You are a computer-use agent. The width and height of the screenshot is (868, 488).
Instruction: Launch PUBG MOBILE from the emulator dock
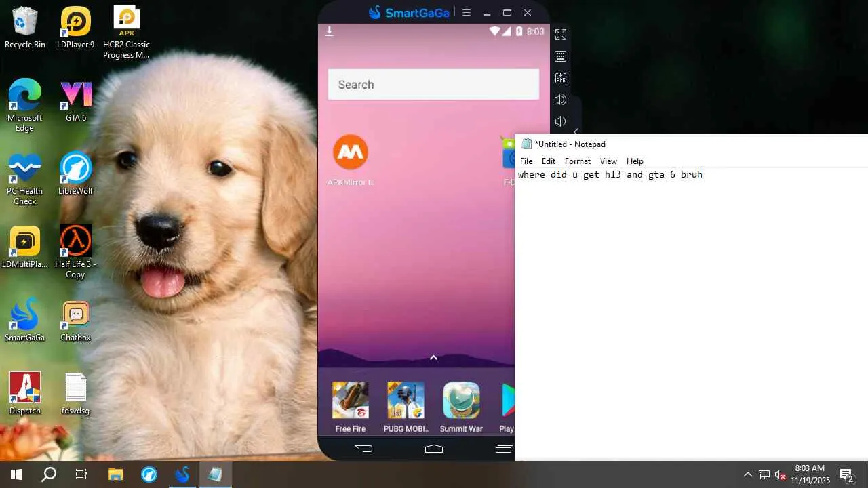click(406, 407)
